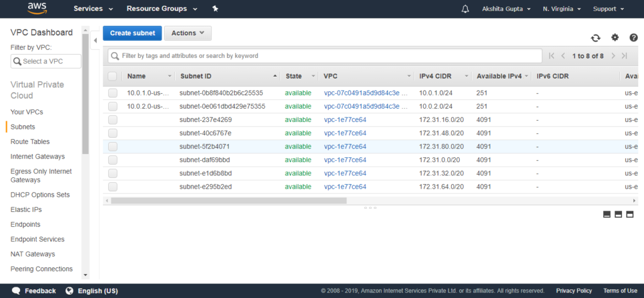Click the pin shortcut icon in navbar
Viewport: 644px width, 298px height.
click(x=215, y=9)
